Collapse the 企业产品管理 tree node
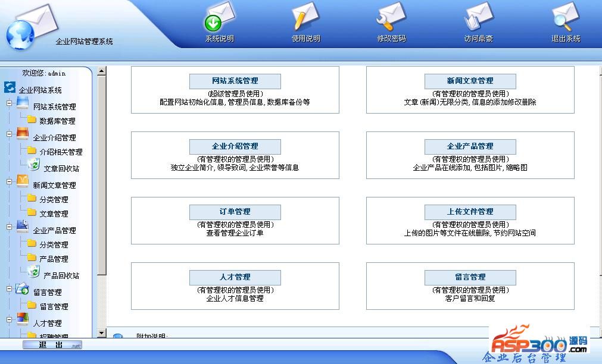The image size is (602, 364). pos(9,227)
